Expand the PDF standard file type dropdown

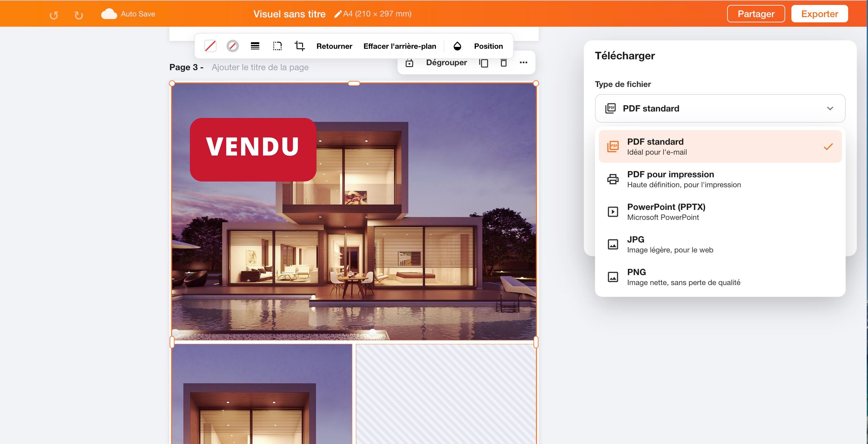720,108
